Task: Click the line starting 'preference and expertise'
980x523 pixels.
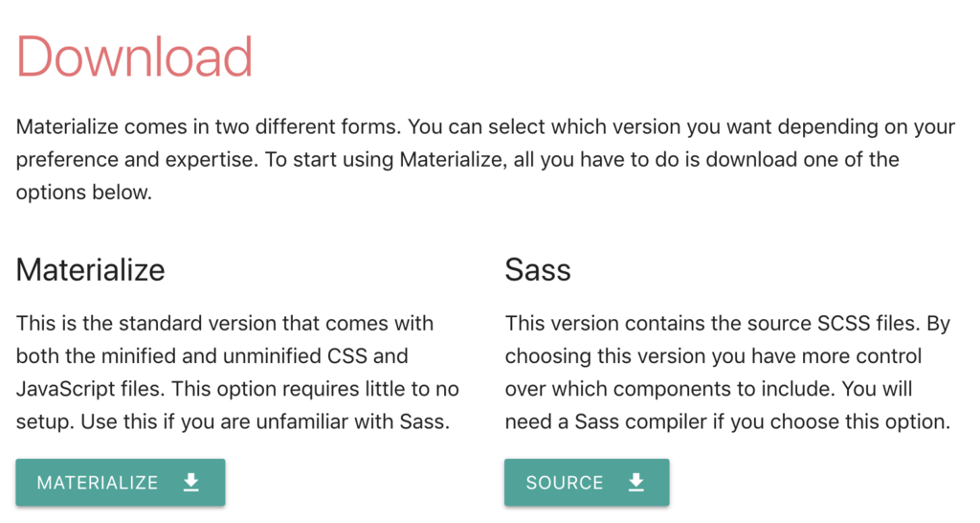Action: tap(457, 160)
